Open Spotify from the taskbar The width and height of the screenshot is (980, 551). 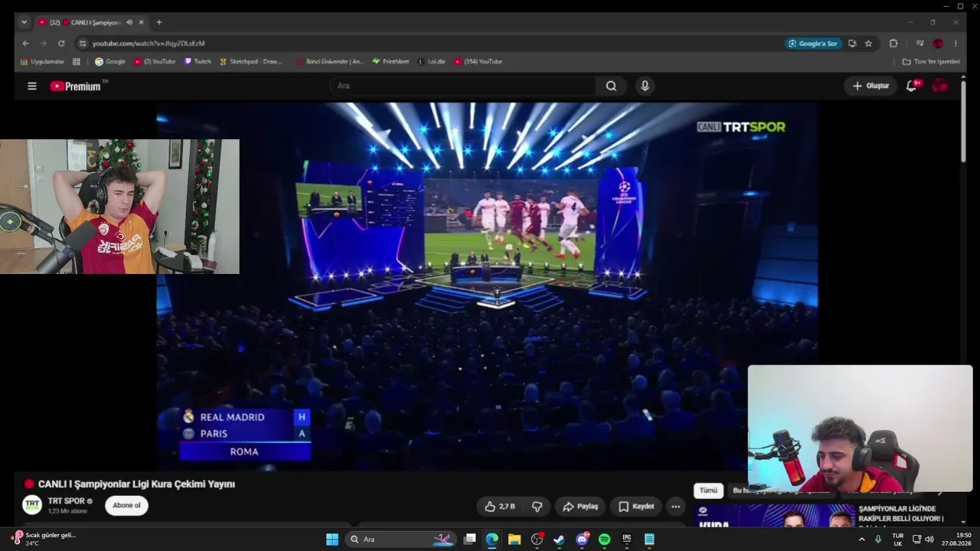click(x=604, y=540)
